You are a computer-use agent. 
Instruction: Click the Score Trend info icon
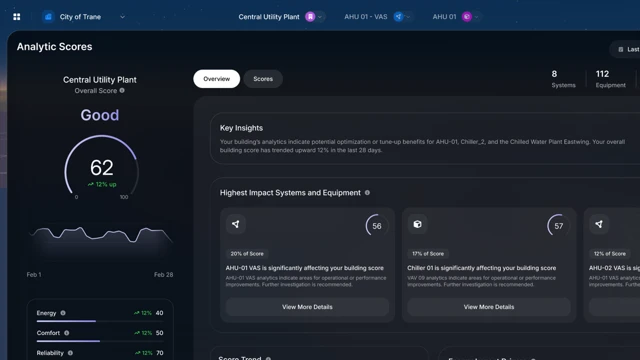pos(268,358)
